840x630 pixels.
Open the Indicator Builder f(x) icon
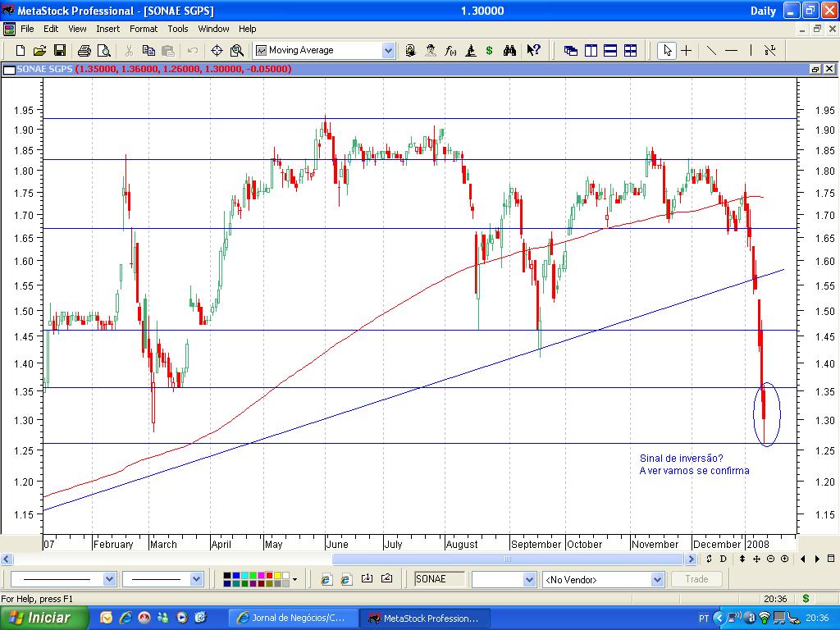click(x=450, y=50)
